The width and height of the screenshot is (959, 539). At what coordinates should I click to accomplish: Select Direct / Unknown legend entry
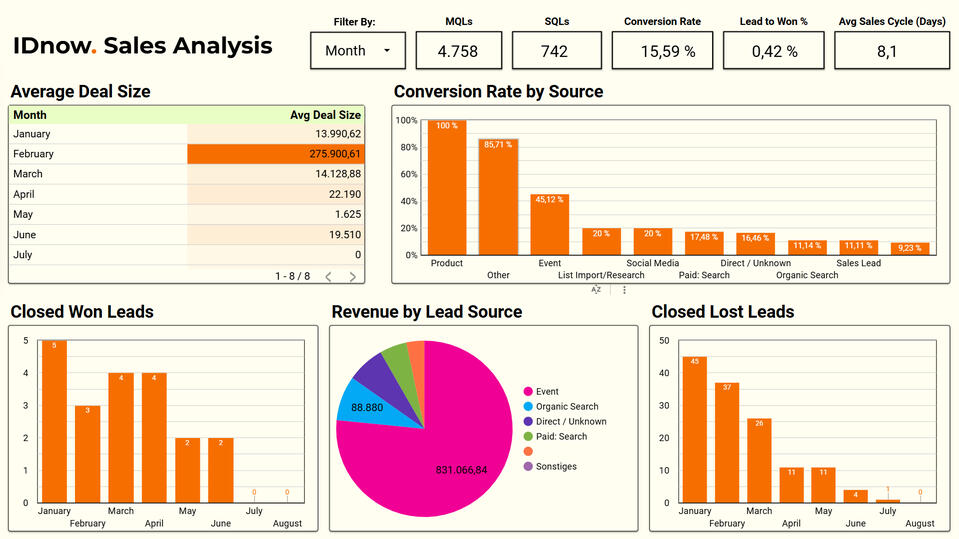tap(570, 422)
